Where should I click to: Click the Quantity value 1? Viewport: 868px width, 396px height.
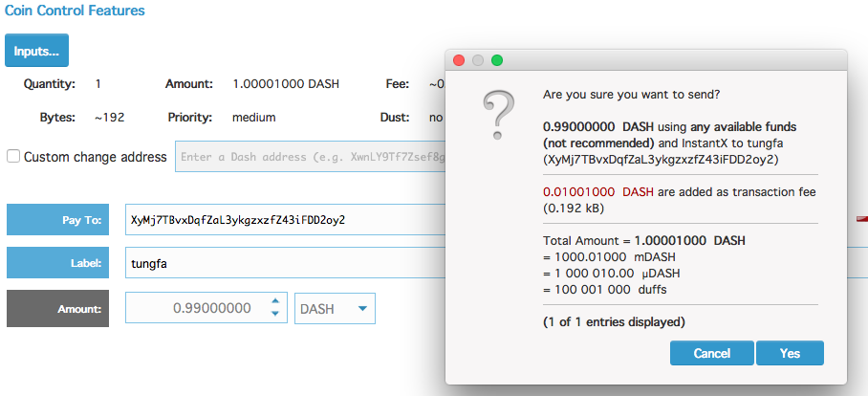(98, 84)
